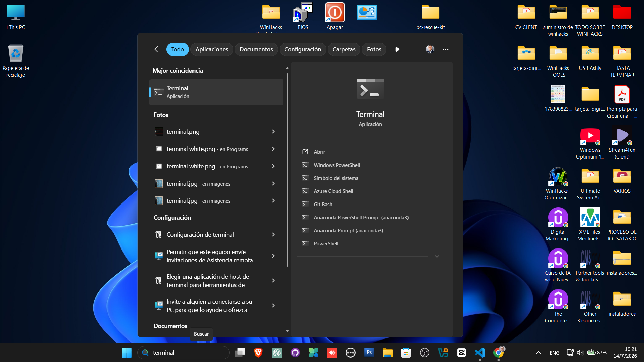Select the This PC desktop icon
The height and width of the screenshot is (362, 644).
(x=16, y=17)
